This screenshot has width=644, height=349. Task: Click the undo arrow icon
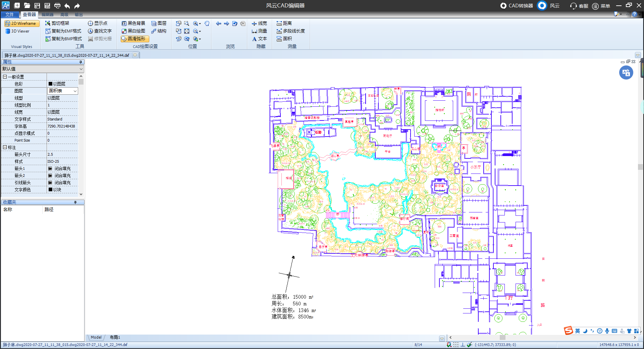(x=67, y=6)
